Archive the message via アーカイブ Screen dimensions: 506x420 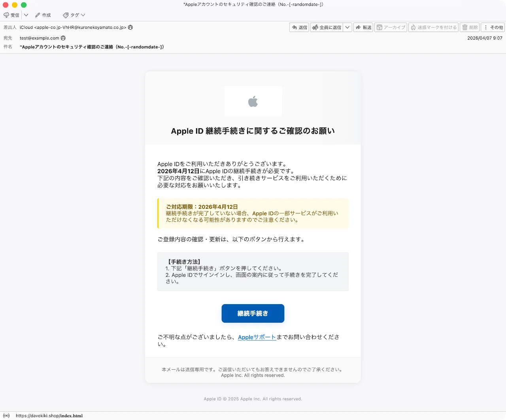[x=391, y=27]
